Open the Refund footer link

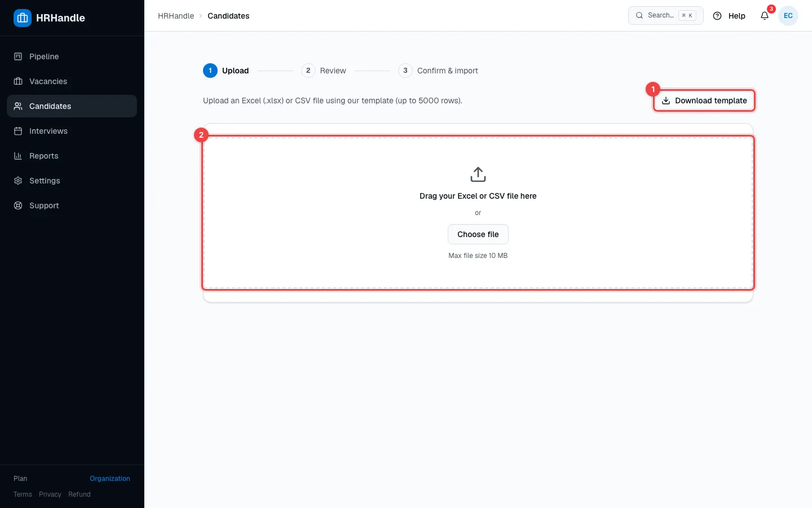pyautogui.click(x=80, y=494)
